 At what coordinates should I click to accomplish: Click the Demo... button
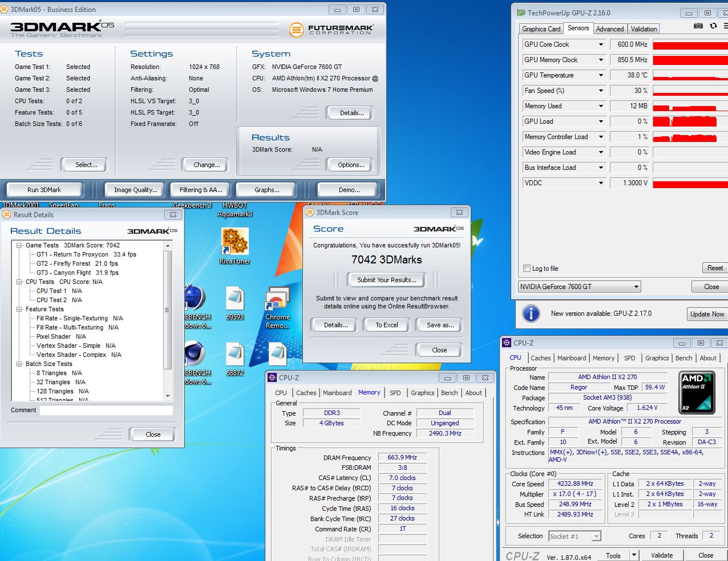(x=349, y=190)
